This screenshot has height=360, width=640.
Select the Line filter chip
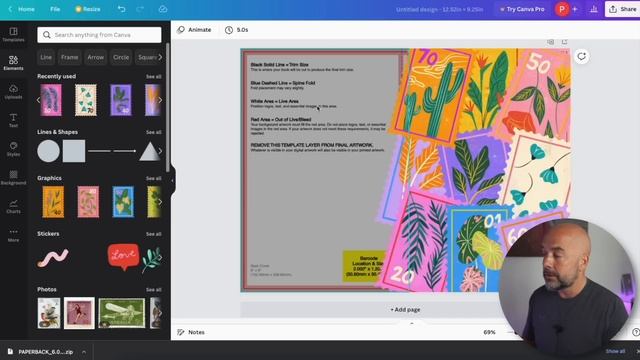[46, 57]
